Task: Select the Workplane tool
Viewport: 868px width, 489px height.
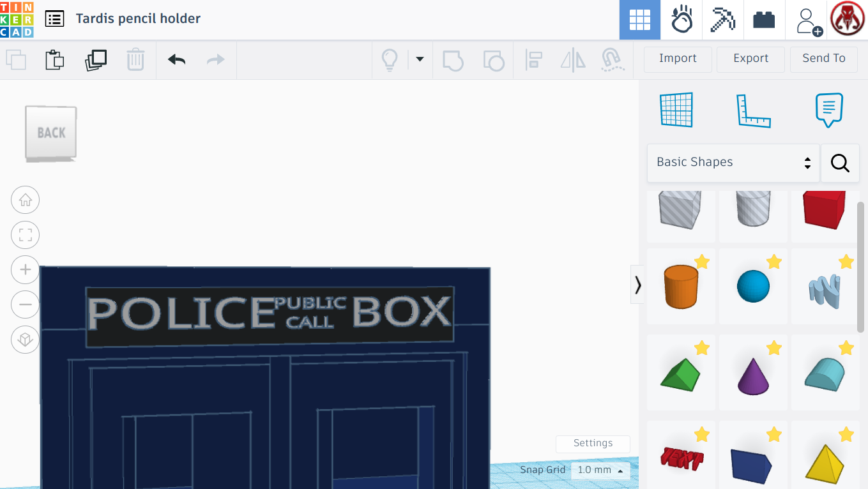Action: tap(676, 110)
